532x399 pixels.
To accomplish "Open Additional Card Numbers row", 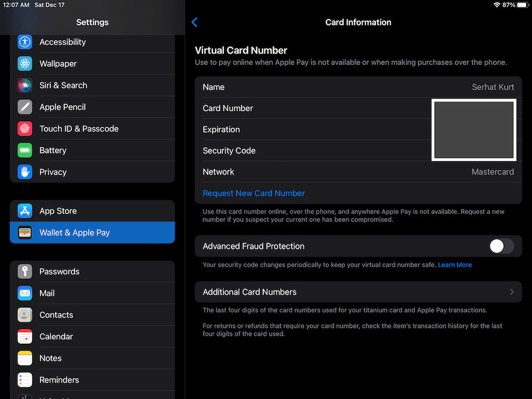I will pos(358,292).
